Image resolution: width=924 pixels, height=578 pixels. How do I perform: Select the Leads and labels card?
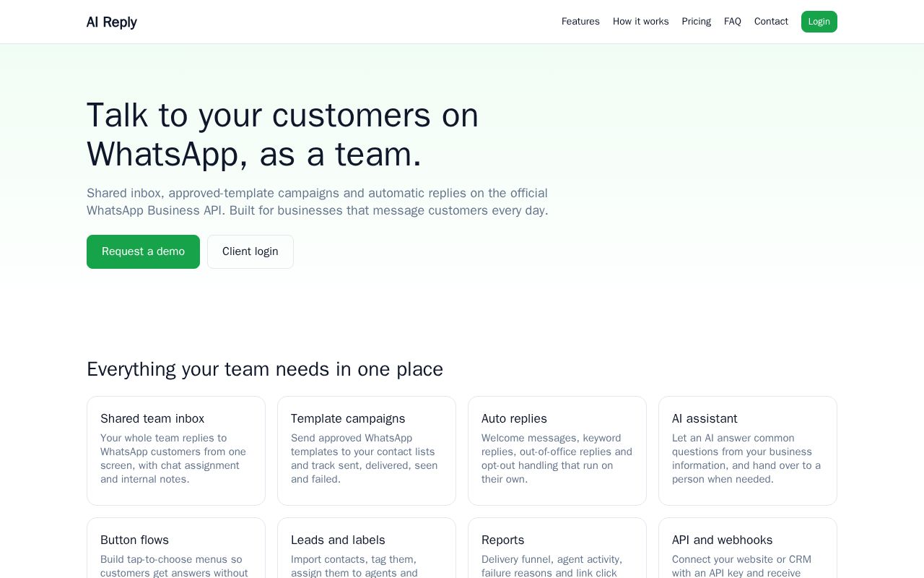tap(367, 548)
